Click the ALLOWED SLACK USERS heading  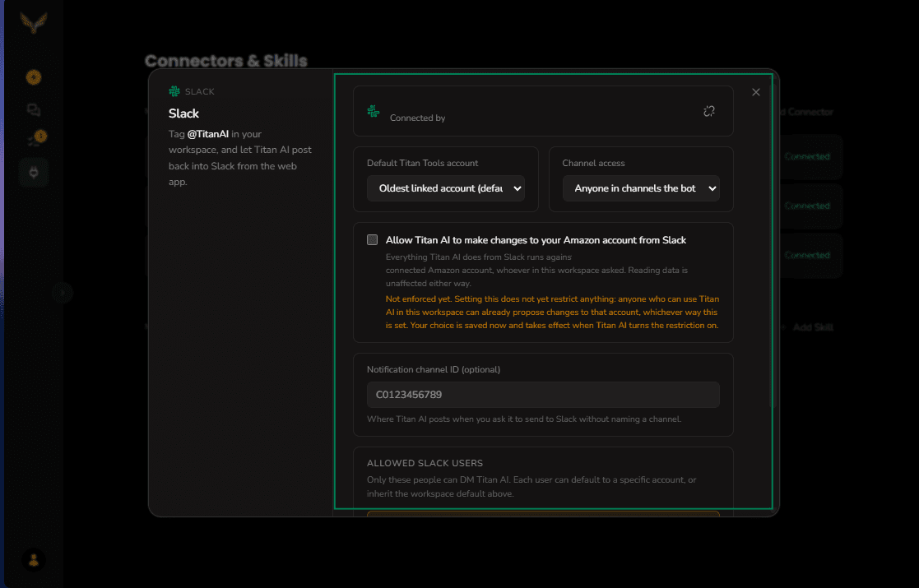click(x=425, y=463)
